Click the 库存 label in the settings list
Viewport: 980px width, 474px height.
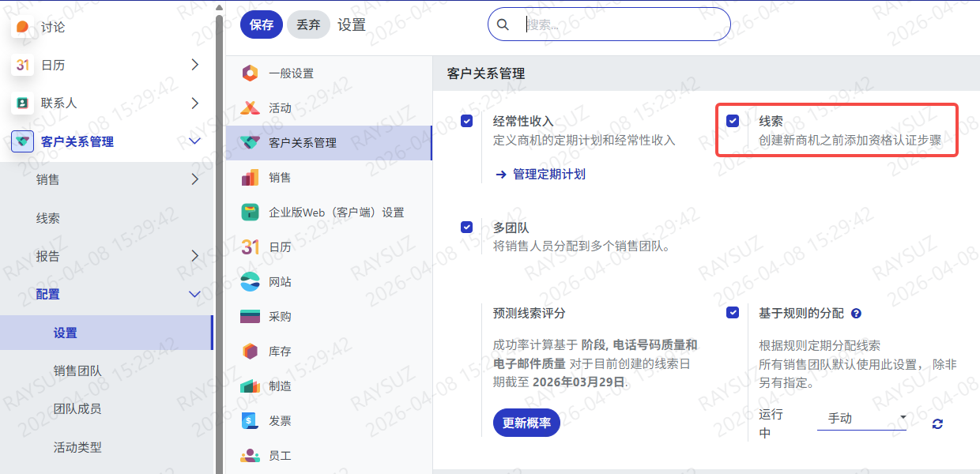(x=280, y=352)
